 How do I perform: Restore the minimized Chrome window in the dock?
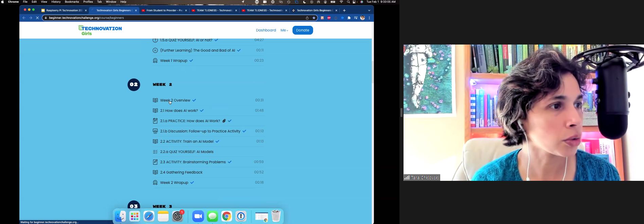point(262,217)
